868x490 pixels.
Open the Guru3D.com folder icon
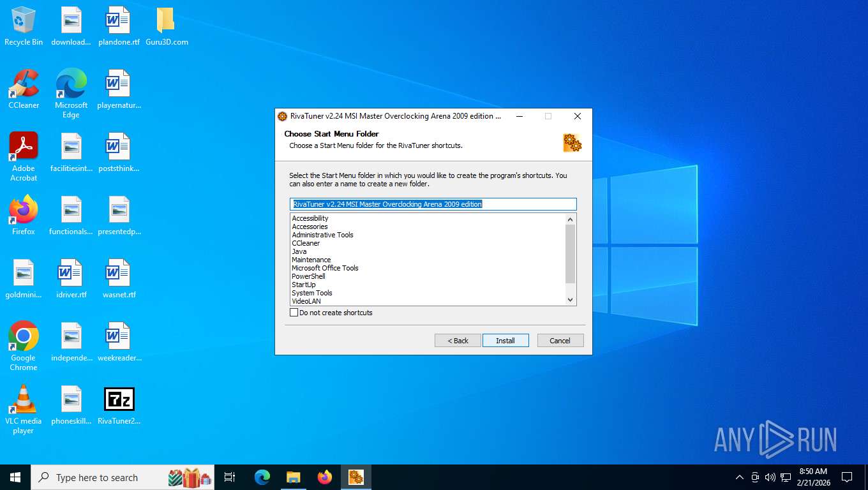coord(166,27)
